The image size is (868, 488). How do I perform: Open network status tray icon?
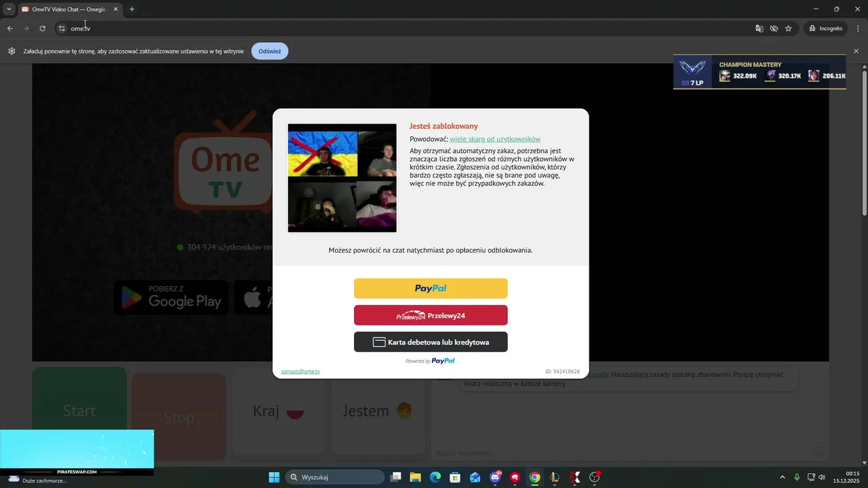point(811,477)
